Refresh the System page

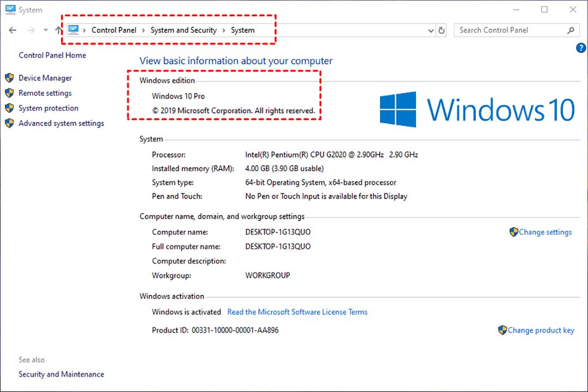pyautogui.click(x=442, y=30)
